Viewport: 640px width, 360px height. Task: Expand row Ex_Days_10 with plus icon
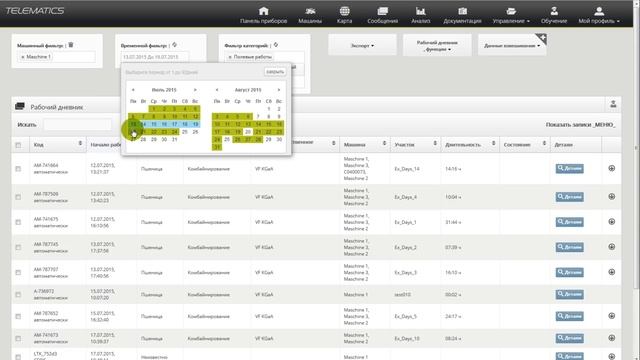click(611, 338)
